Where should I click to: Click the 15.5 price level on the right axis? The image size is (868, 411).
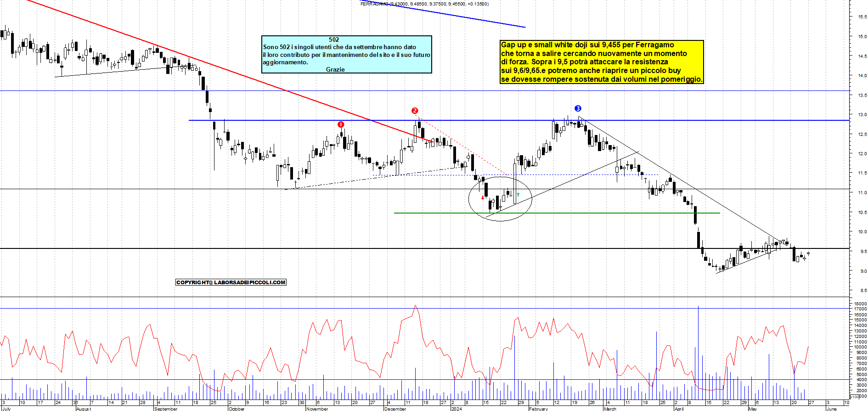point(862,17)
